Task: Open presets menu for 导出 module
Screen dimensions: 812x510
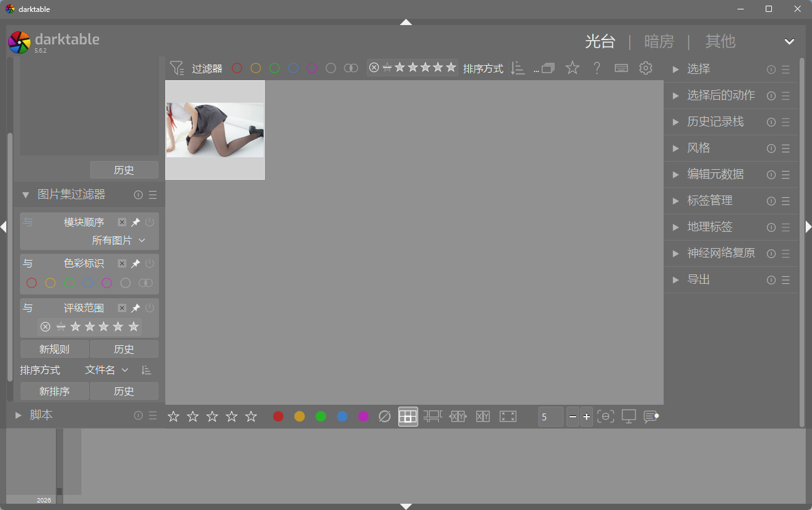Action: point(786,280)
